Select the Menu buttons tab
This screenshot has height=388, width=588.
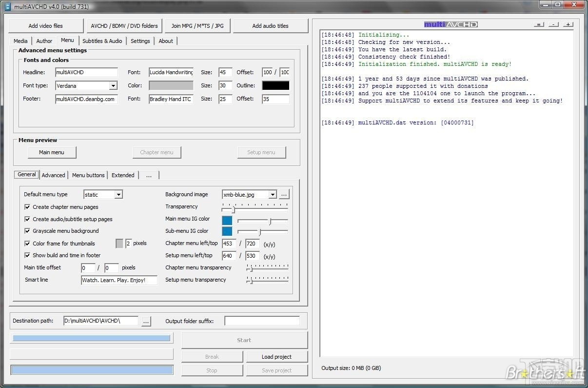[x=88, y=175]
